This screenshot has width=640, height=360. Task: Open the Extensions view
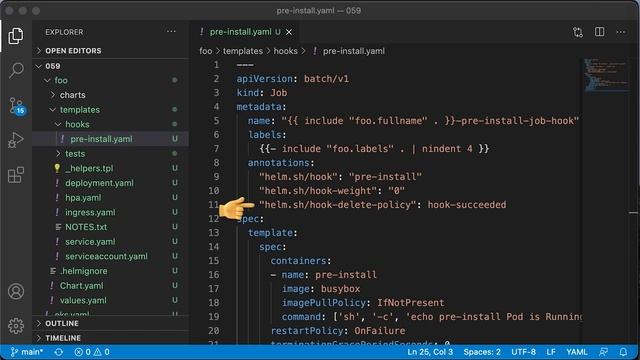click(16, 175)
